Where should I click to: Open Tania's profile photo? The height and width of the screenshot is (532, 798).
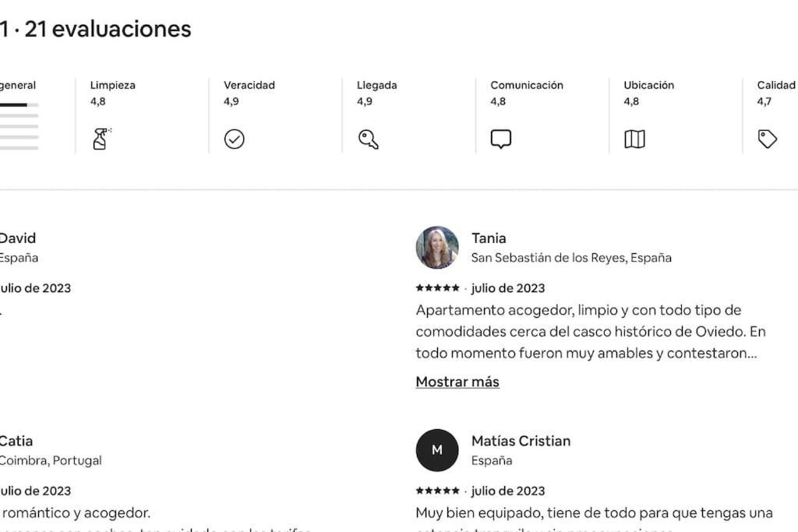tap(437, 247)
